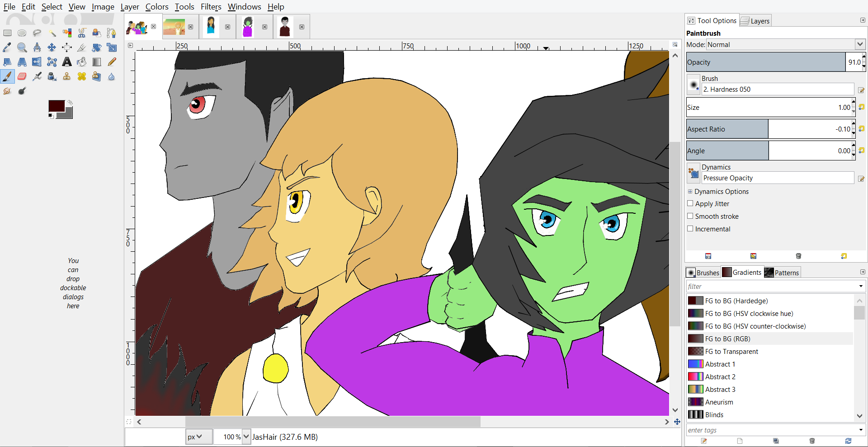Select the Rotate tool
Image resolution: width=868 pixels, height=447 pixels.
tap(97, 47)
